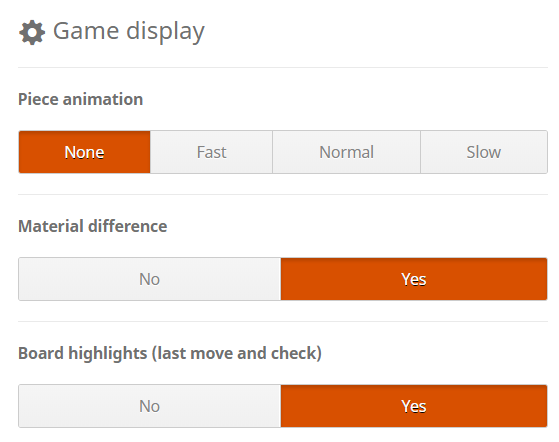
Task: Stop highlighting last move and check
Action: (150, 406)
